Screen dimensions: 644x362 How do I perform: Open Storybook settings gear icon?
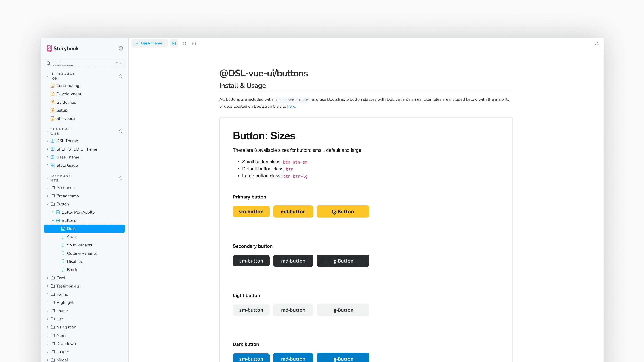[121, 48]
